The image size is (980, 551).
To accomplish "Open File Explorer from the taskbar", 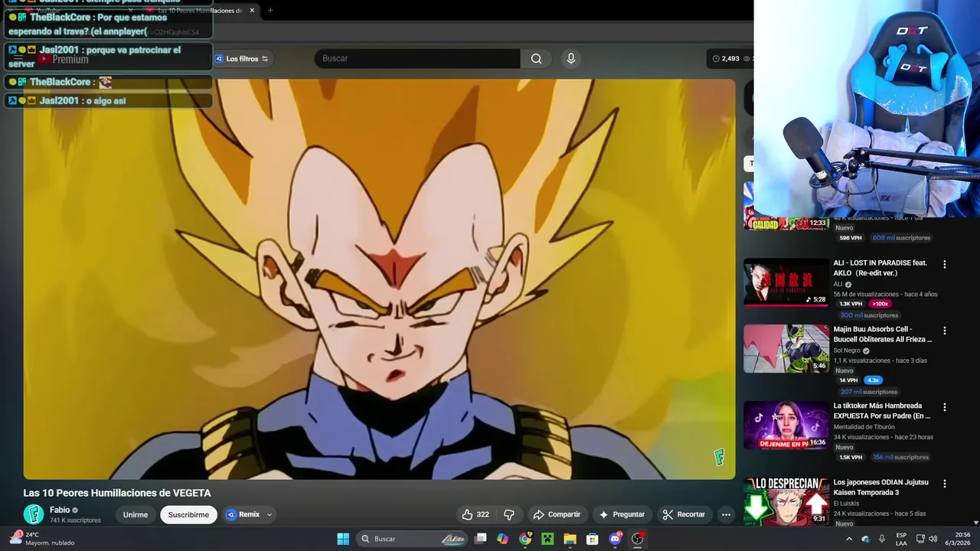I will click(x=570, y=539).
